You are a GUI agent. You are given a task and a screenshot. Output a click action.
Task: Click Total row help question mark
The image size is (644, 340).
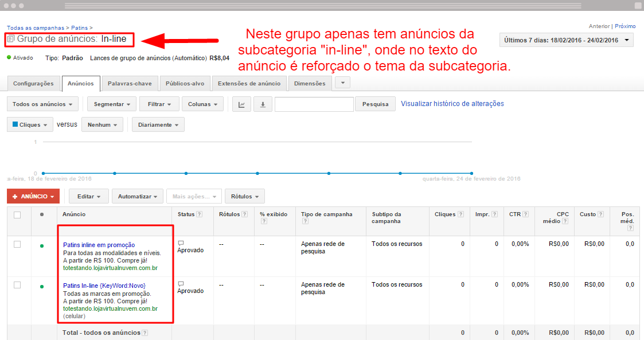click(x=145, y=333)
